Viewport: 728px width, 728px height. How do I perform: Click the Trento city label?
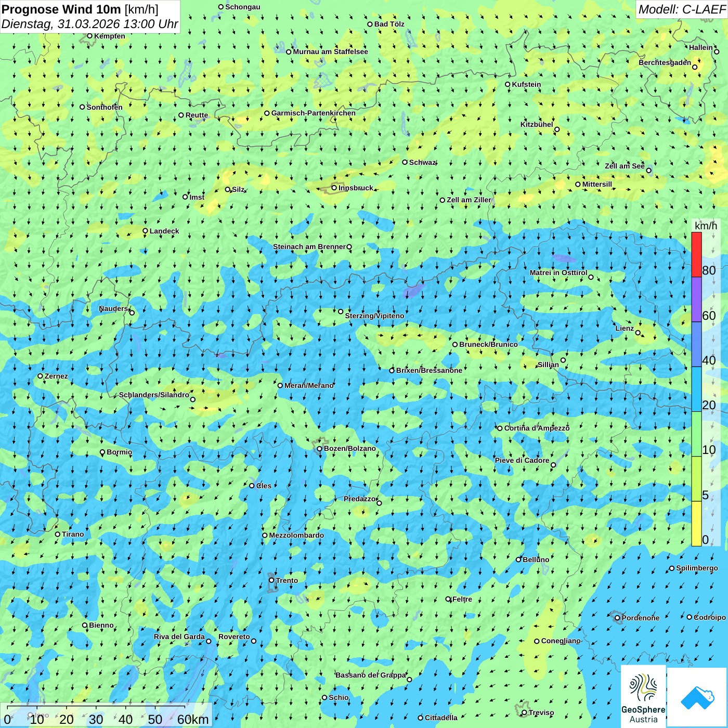coord(287,580)
